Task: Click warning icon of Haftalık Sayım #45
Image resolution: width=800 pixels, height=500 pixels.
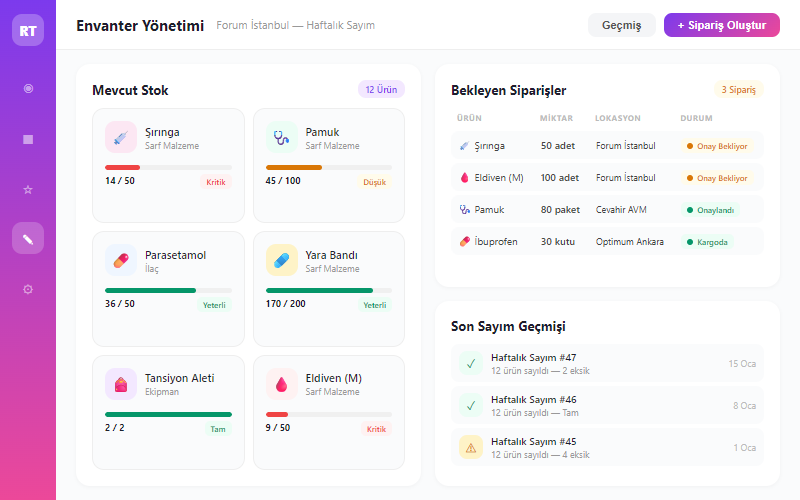Action: (471, 447)
